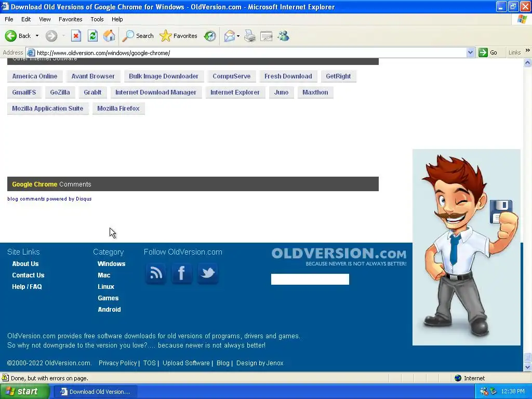
Task: Open the About Us footer link
Action: 25,263
